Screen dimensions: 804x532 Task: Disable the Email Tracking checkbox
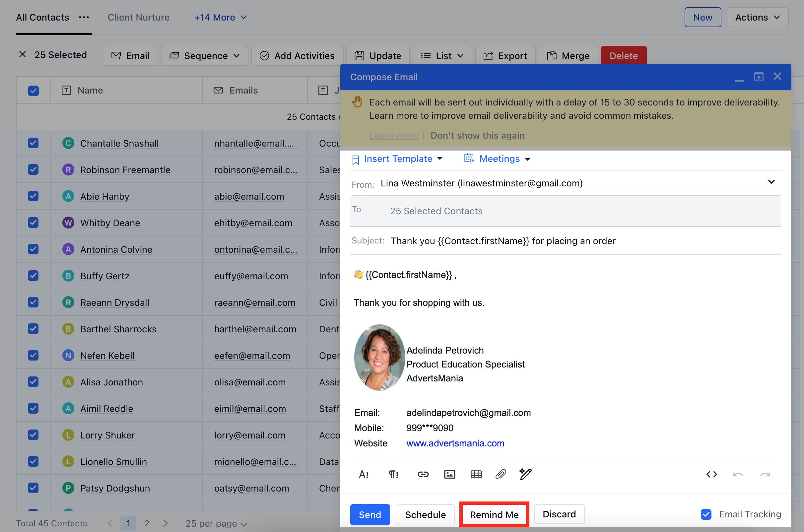[x=706, y=514]
